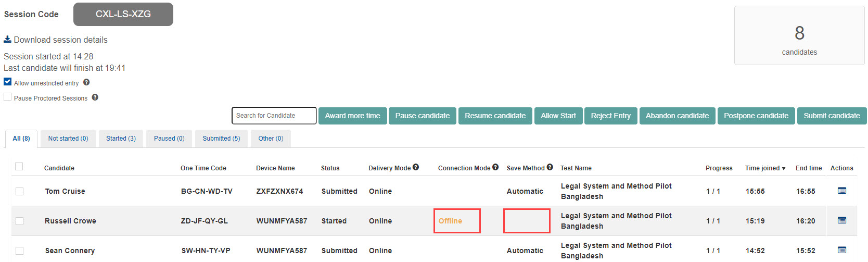
Task: Switch to the Not started (0) tab
Action: point(68,139)
